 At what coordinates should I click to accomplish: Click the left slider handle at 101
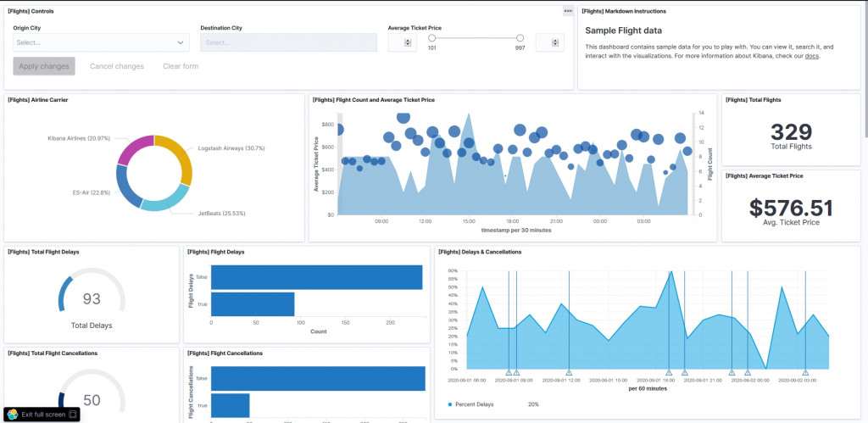pyautogui.click(x=431, y=38)
